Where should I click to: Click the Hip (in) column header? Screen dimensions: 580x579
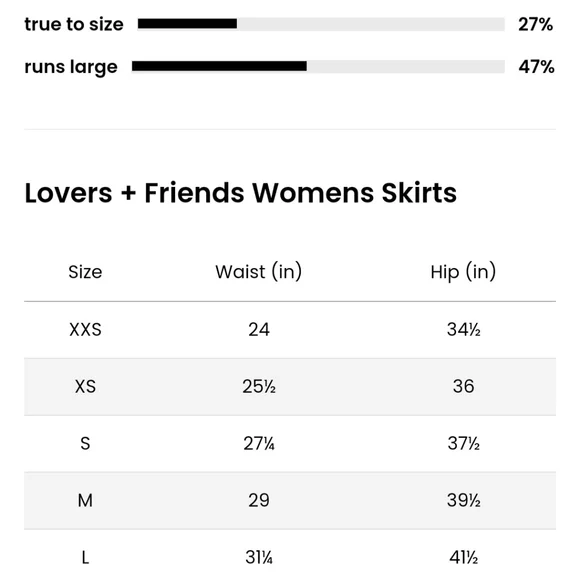point(463,272)
